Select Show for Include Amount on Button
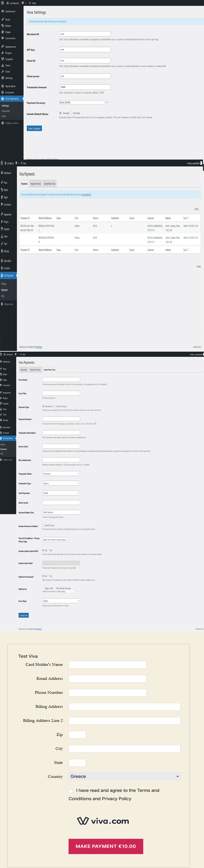This screenshot has width=204, height=868. 49,525
